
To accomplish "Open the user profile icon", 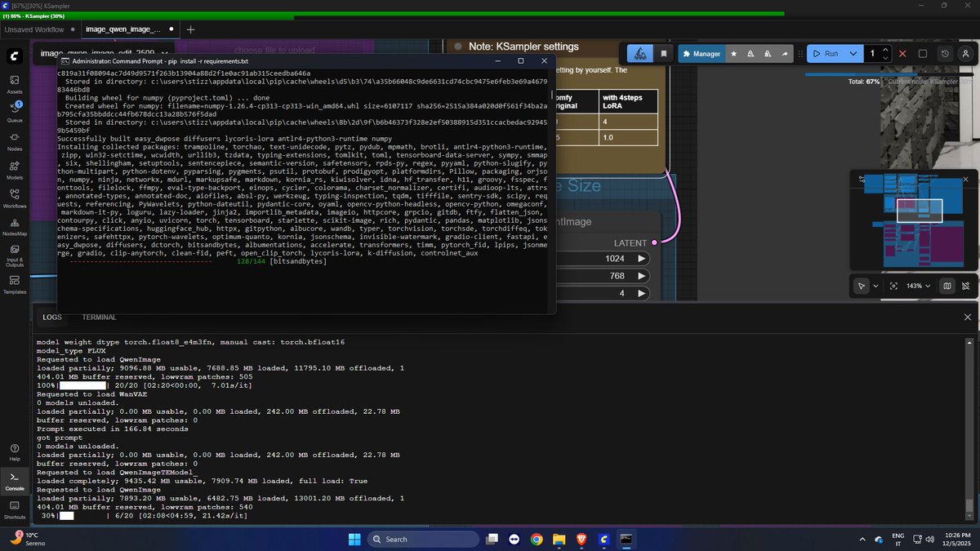I will click(965, 54).
